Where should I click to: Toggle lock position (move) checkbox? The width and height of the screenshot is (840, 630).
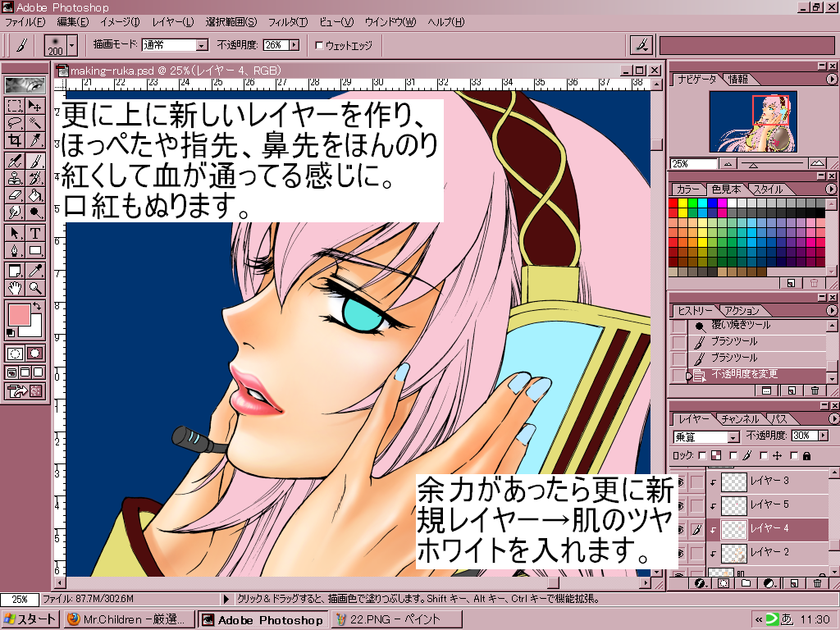[765, 455]
